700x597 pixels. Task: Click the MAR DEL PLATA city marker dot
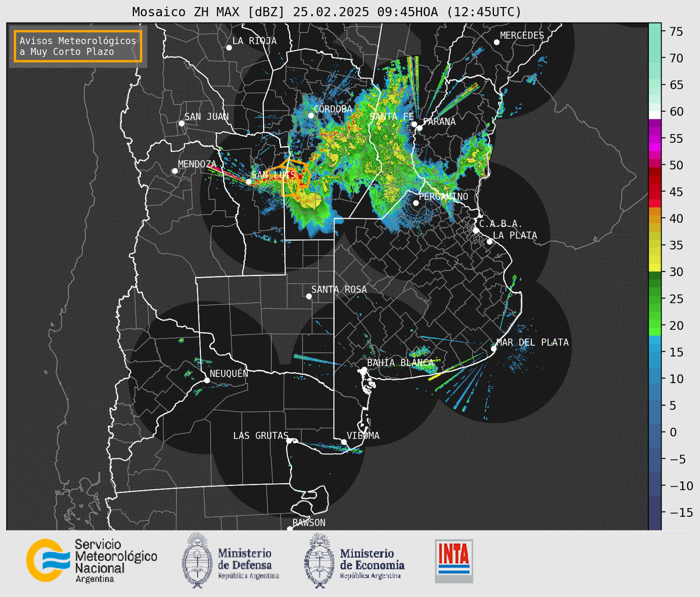494,349
